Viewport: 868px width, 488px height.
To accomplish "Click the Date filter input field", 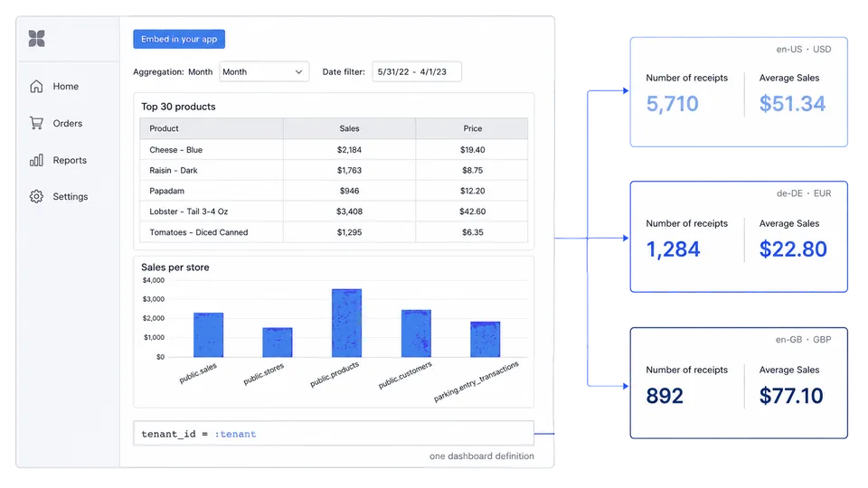I will click(x=417, y=72).
